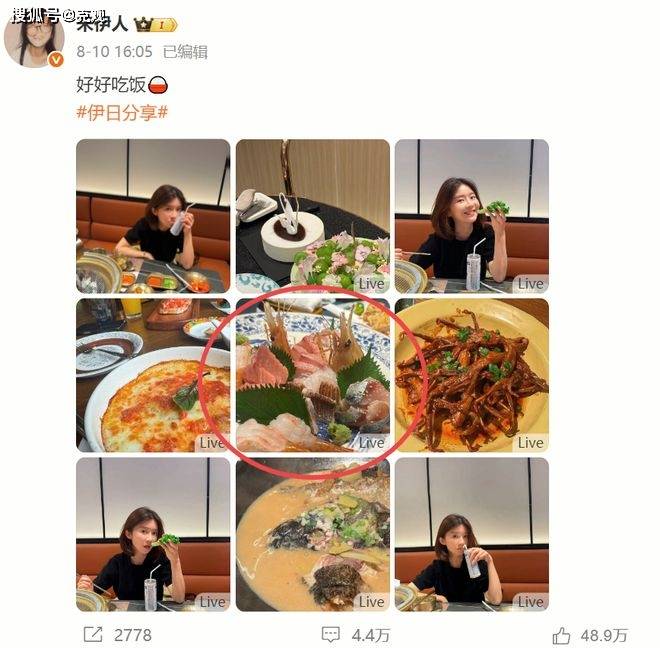Tap the thumbs-up like icon
The height and width of the screenshot is (648, 660).
pyautogui.click(x=562, y=635)
